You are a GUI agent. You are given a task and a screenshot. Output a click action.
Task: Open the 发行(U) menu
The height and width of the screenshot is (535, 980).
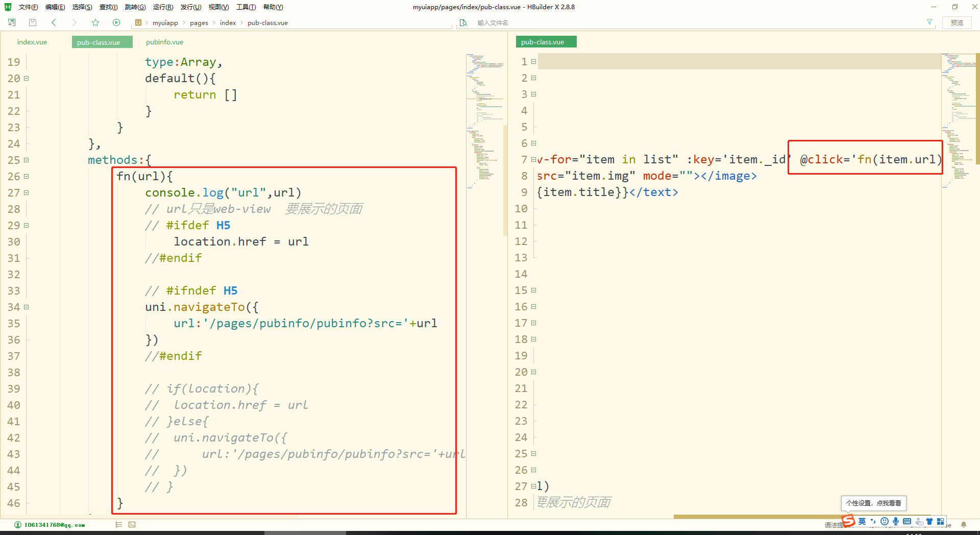191,7
